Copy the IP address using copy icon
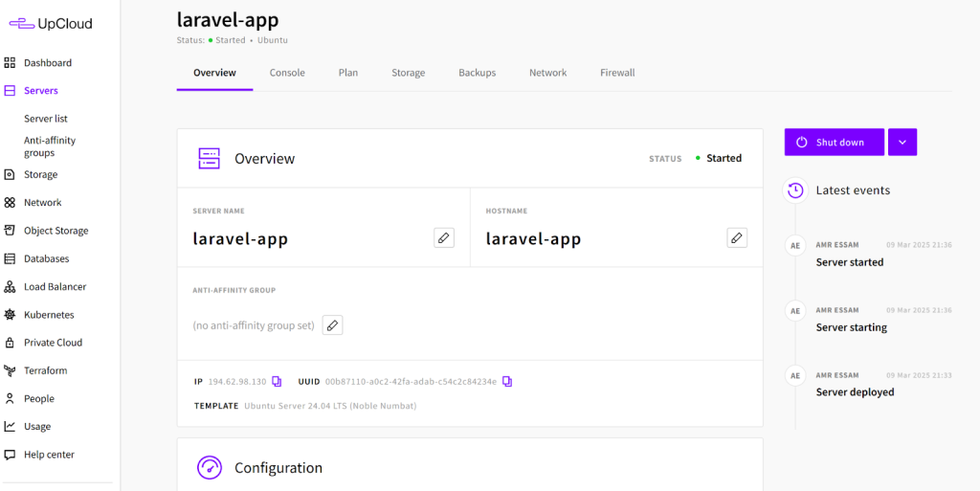 click(x=277, y=381)
